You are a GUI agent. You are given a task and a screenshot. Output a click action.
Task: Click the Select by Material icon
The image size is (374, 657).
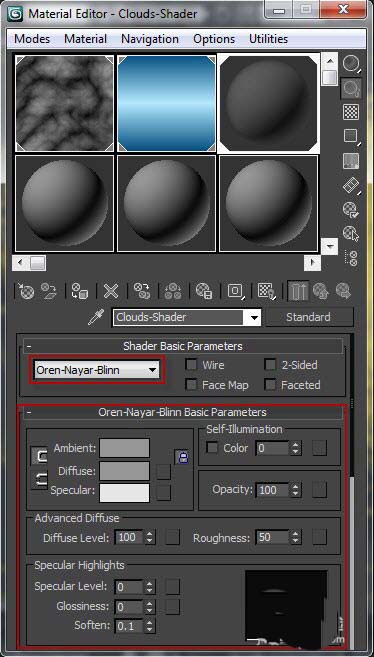coord(351,233)
